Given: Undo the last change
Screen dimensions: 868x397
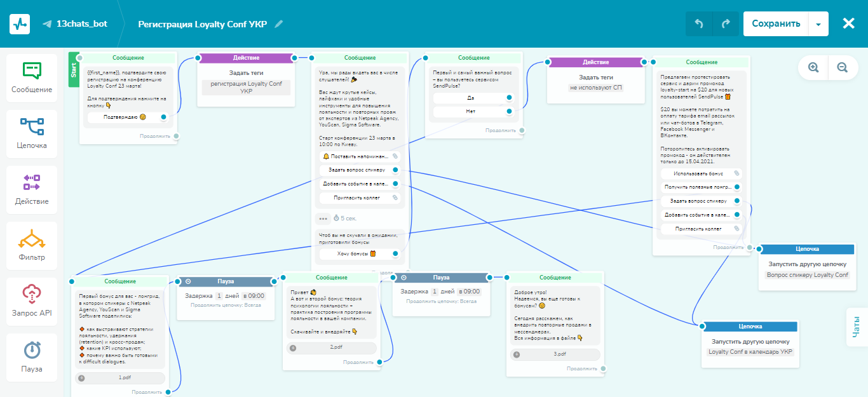Looking at the screenshot, I should click(x=699, y=24).
